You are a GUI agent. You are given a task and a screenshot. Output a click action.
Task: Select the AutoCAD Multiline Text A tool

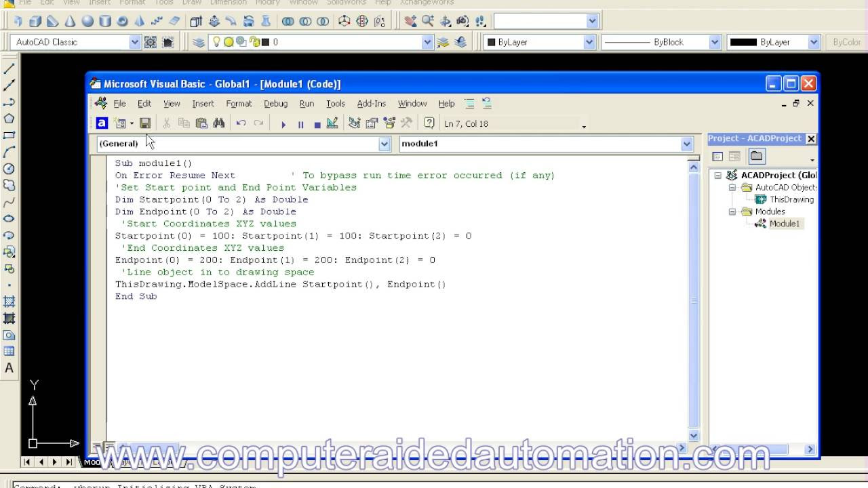[x=9, y=368]
